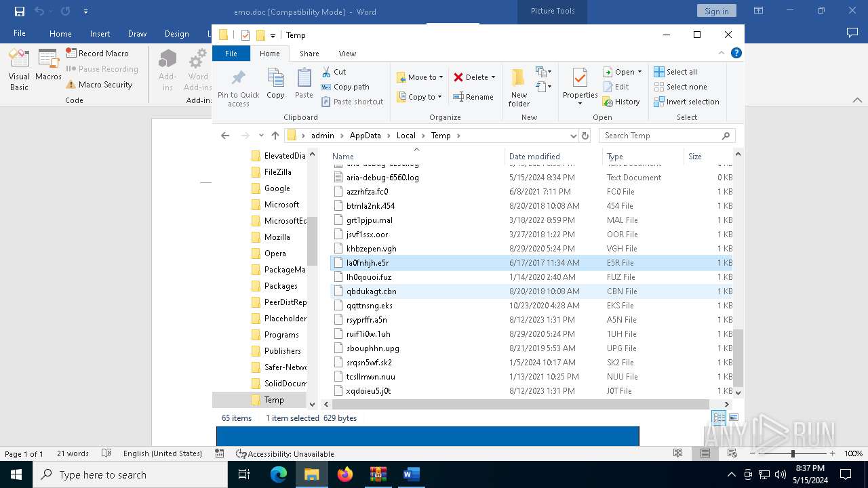Click Macro Security in Word
Screen dimensions: 868x488
pyautogui.click(x=99, y=85)
